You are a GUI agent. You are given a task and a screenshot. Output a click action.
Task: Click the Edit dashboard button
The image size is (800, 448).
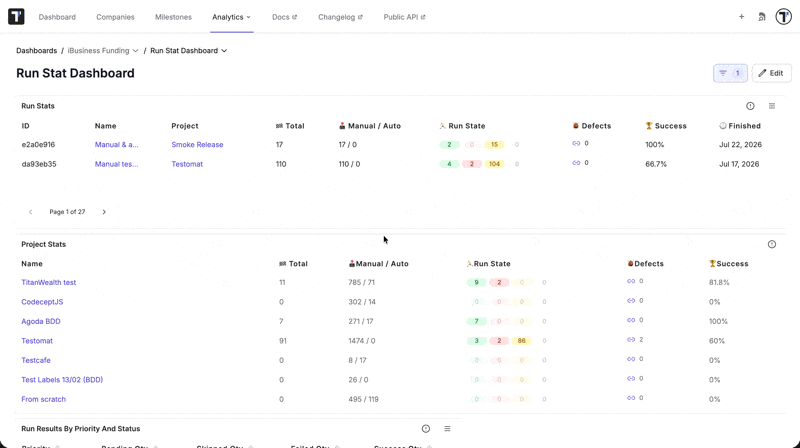coord(771,73)
